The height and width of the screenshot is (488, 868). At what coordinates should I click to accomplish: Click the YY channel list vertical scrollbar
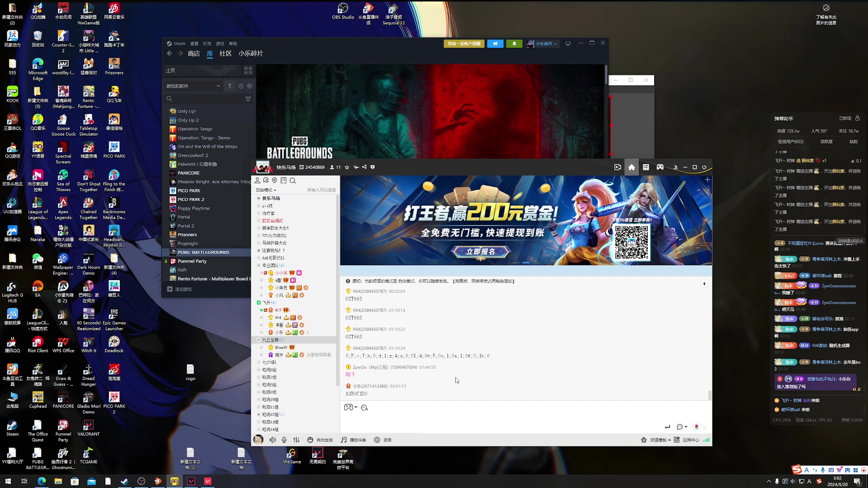pyautogui.click(x=338, y=289)
